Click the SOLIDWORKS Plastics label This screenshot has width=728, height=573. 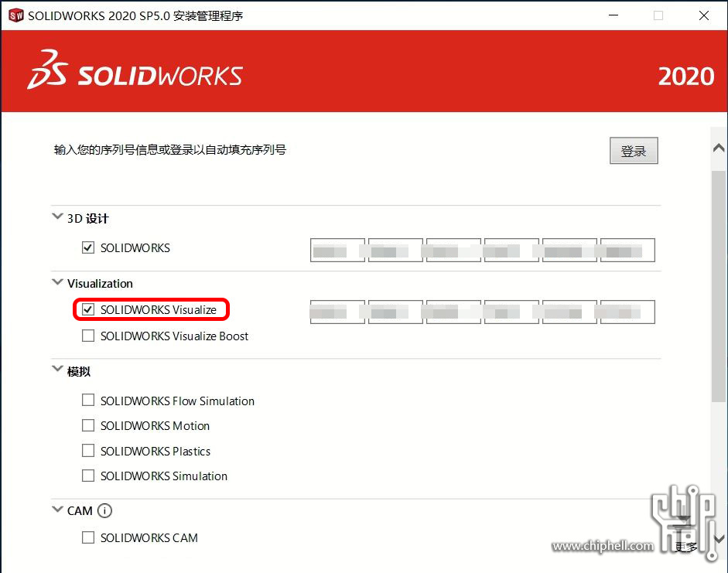pos(156,451)
